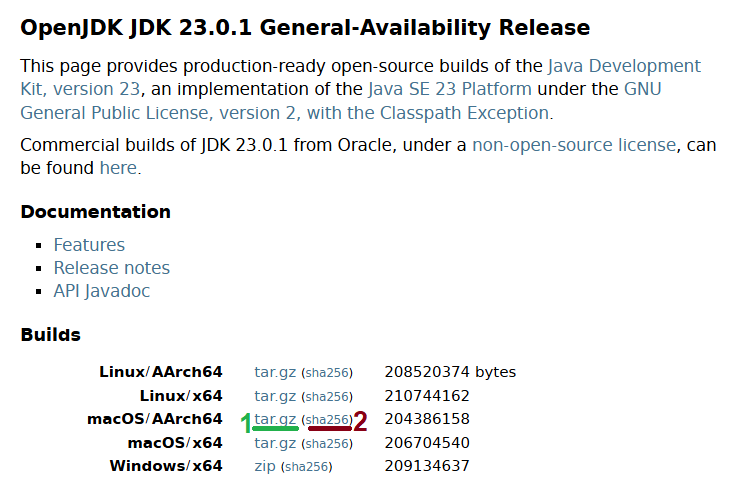
Task: Open the API Javadoc link
Action: click(102, 291)
